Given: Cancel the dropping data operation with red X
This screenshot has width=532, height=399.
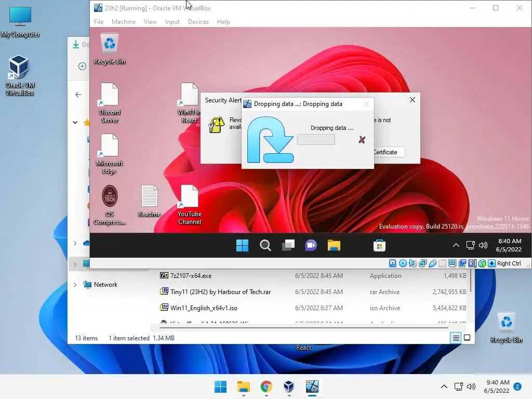Looking at the screenshot, I should pyautogui.click(x=362, y=139).
